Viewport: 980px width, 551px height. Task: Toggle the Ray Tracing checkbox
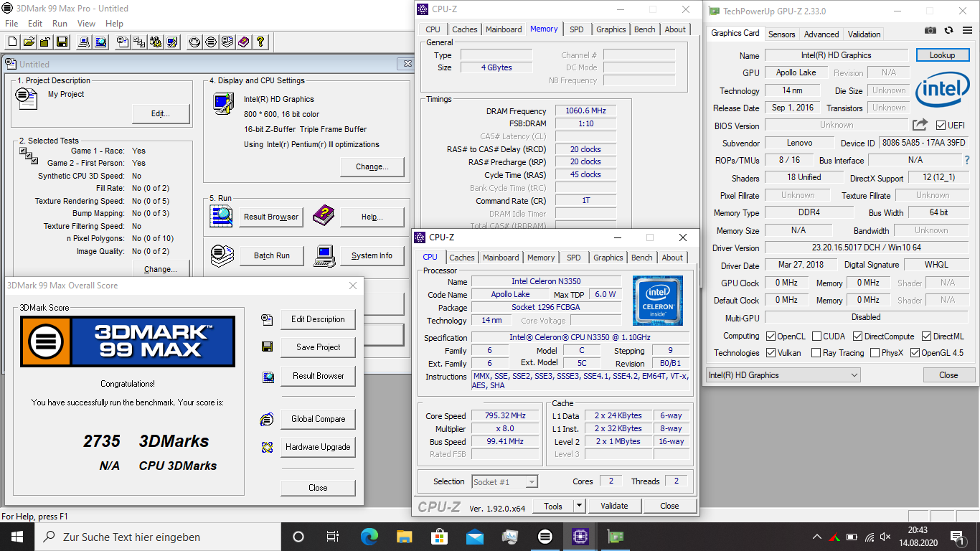click(x=816, y=353)
